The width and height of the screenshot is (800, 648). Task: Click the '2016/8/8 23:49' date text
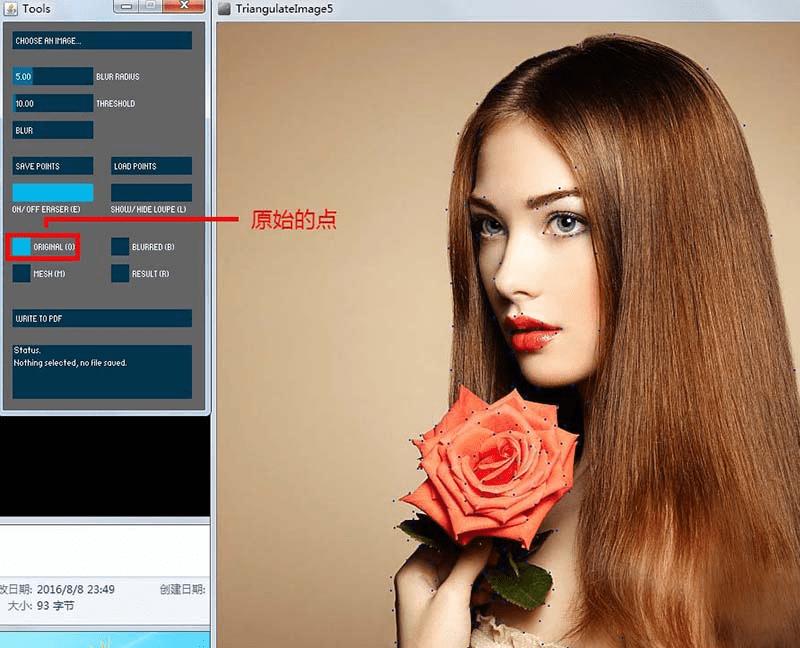[x=76, y=589]
